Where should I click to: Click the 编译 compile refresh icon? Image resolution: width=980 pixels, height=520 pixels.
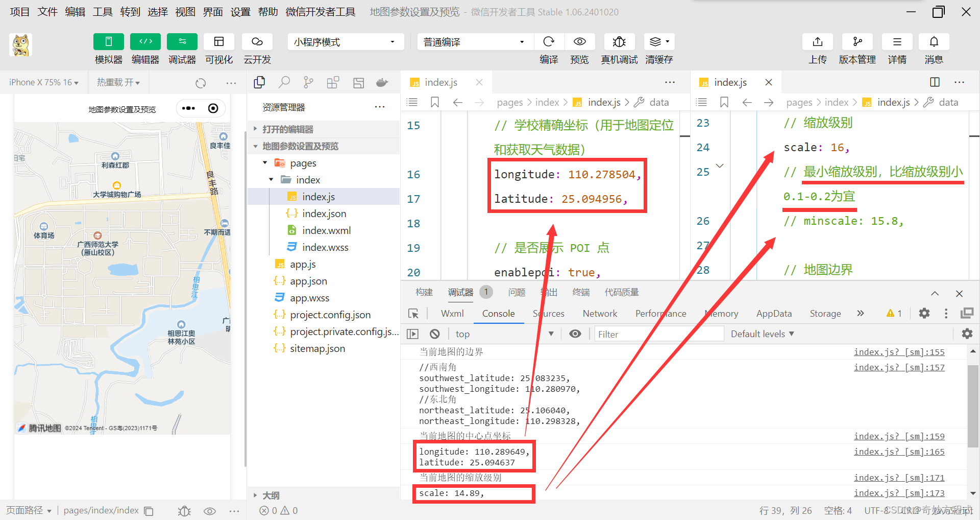click(549, 41)
